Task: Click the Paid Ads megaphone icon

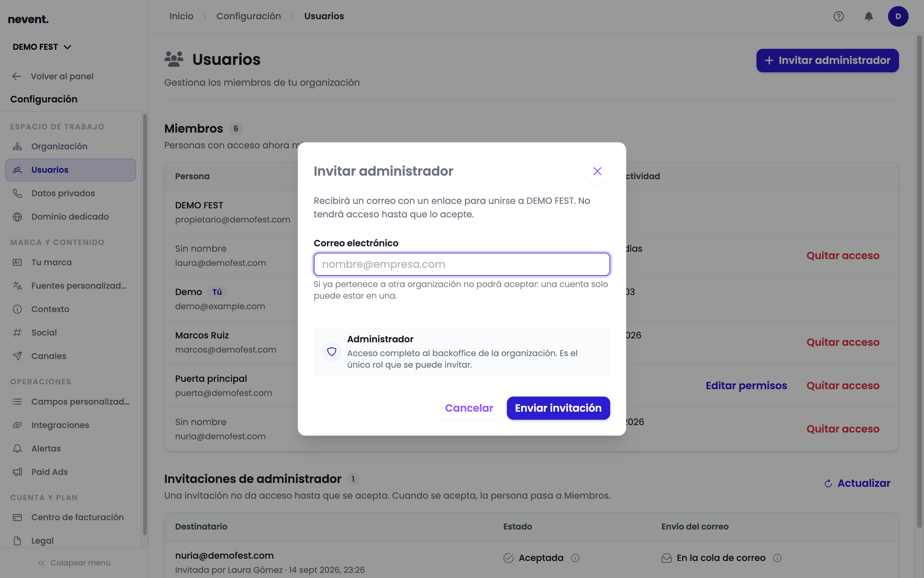Action: pos(17,472)
